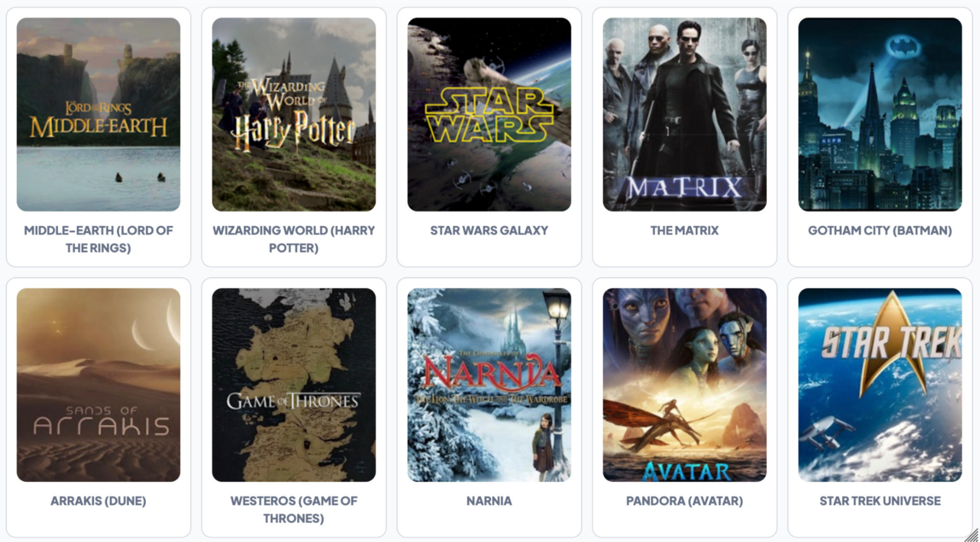
Task: Choose the Sands of Arrakis image
Action: [x=98, y=385]
